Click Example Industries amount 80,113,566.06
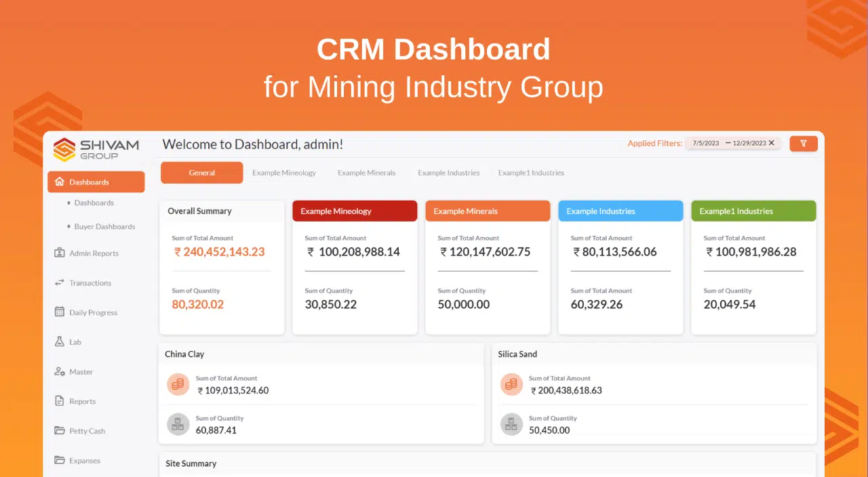The image size is (868, 477). (x=614, y=251)
